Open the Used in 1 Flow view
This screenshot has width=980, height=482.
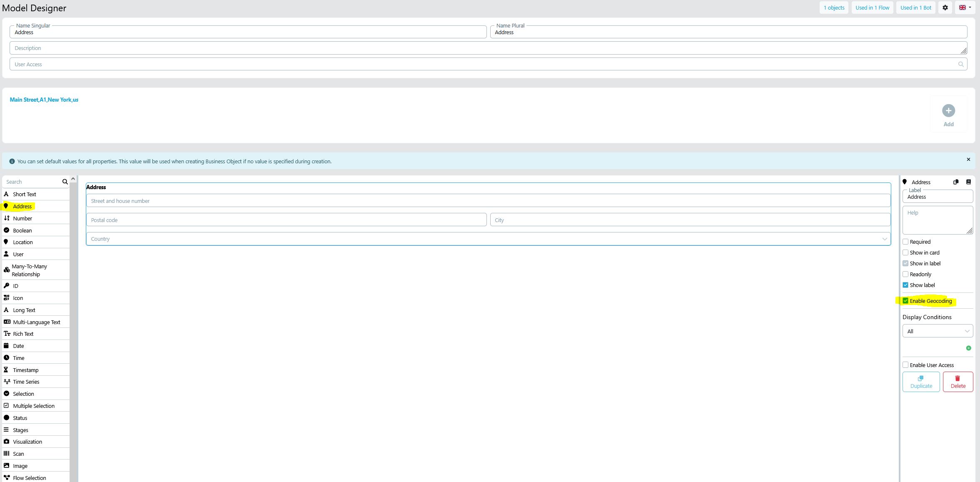click(x=873, y=7)
